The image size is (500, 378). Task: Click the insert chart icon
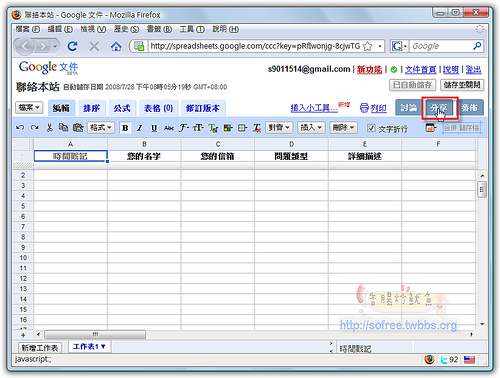pos(431,128)
